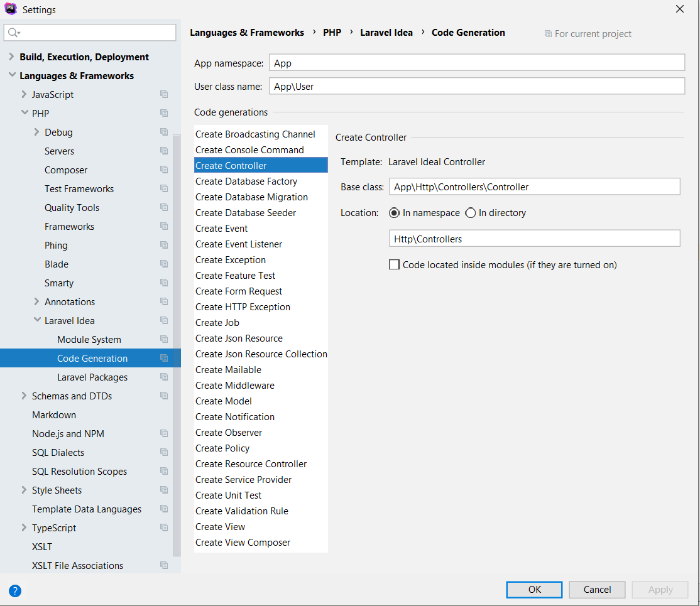Screen dimensions: 700x606
Task: Click the project-level icon next to Test Frameworks
Action: pos(164,188)
